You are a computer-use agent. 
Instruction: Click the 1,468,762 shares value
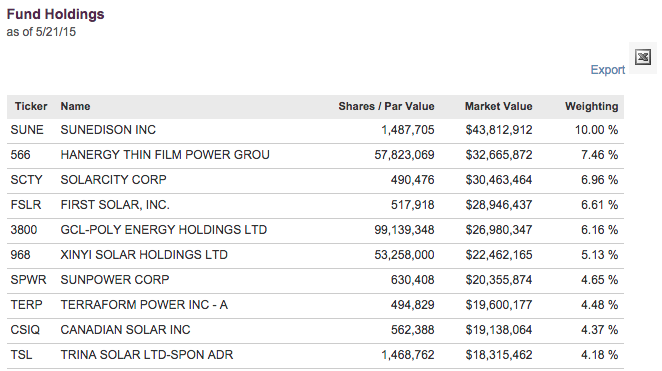[x=408, y=354]
